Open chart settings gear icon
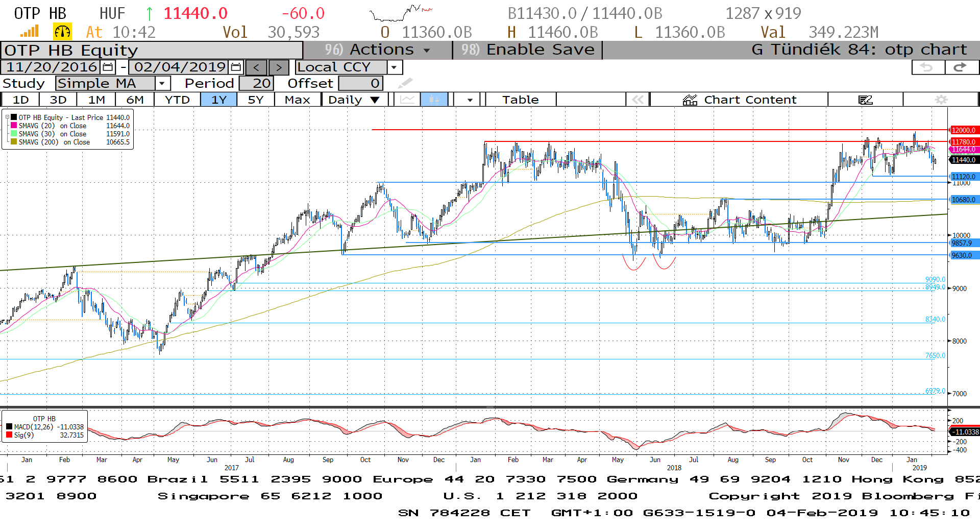The image size is (980, 531). point(941,100)
